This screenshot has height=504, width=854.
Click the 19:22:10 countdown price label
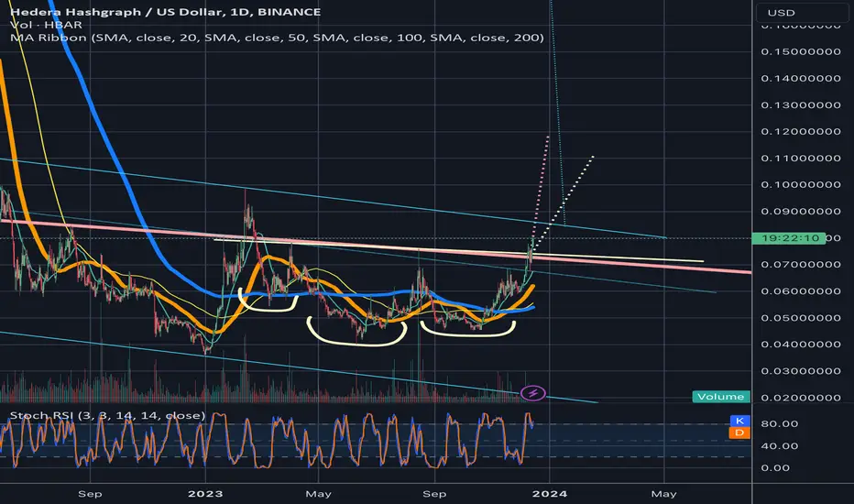pos(789,238)
